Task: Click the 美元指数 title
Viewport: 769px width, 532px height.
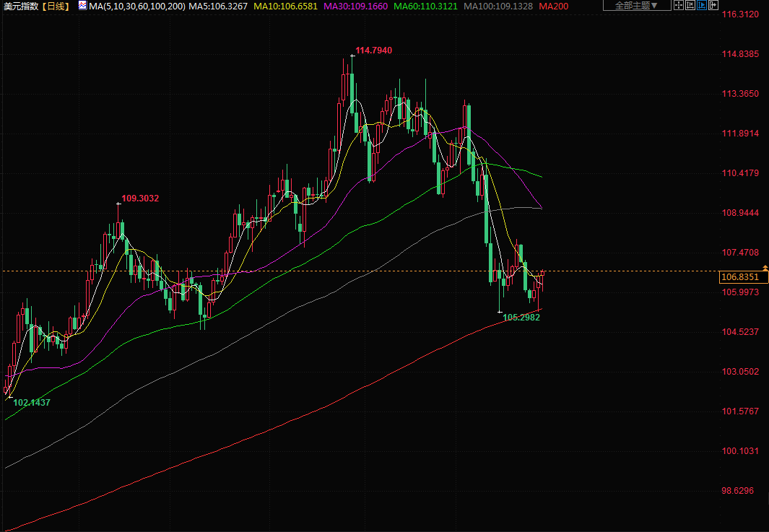Action: click(20, 6)
